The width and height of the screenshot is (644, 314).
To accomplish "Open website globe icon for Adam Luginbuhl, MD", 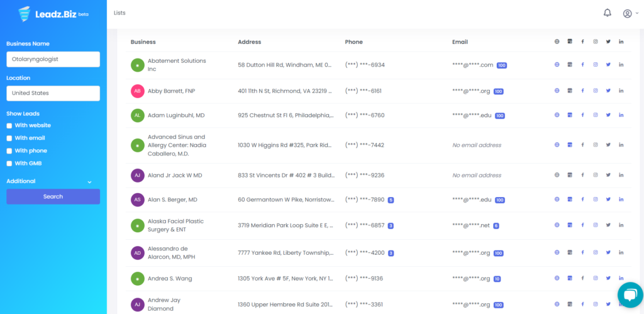I will pyautogui.click(x=557, y=116).
